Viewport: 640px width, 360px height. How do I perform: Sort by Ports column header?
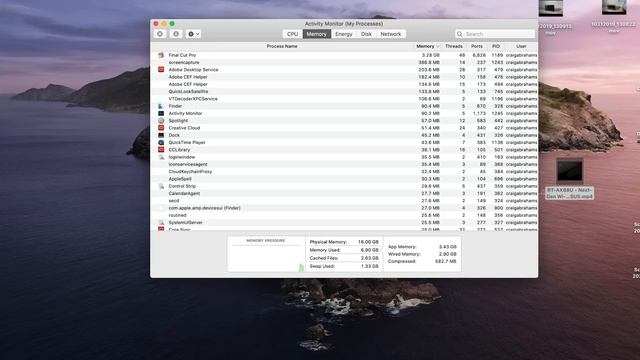(477, 47)
